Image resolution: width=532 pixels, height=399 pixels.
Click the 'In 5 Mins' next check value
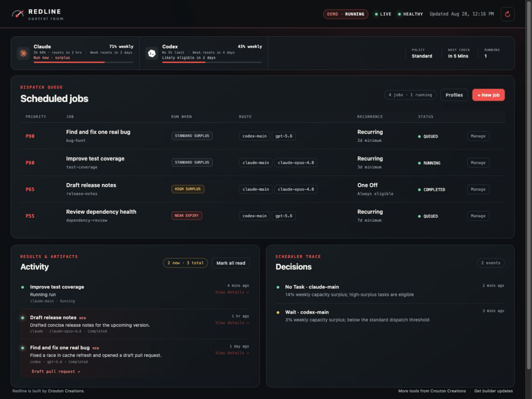[x=458, y=56]
